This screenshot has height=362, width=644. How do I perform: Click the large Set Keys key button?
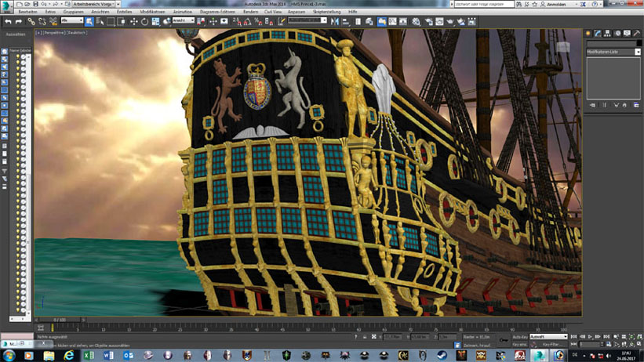coord(504,340)
